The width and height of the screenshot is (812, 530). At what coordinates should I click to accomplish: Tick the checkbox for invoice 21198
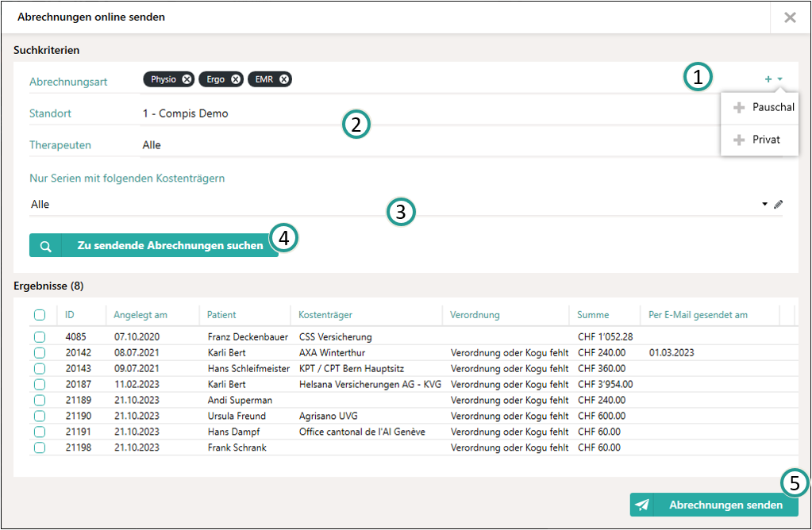[x=40, y=447]
